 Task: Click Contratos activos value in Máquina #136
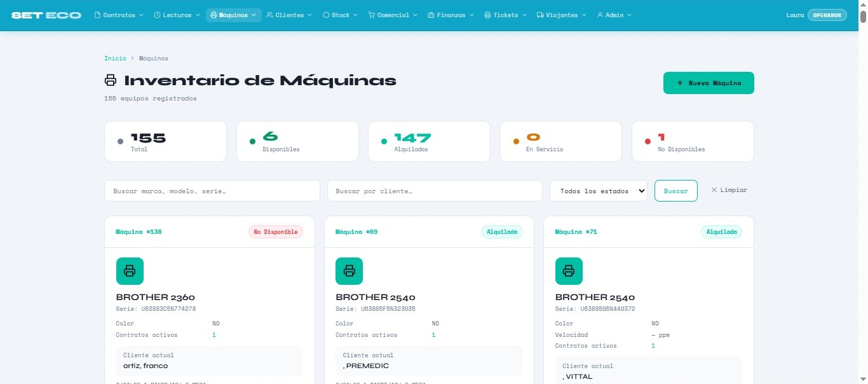pos(214,334)
